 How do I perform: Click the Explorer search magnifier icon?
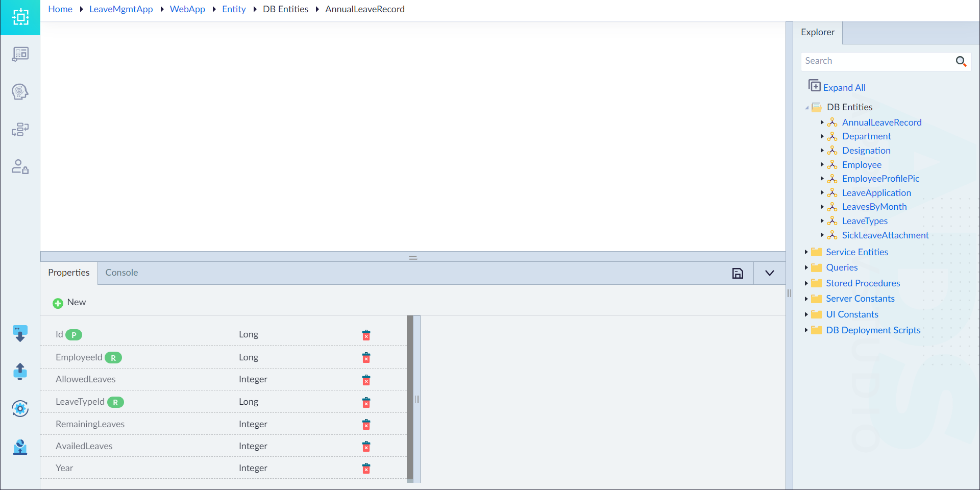[961, 61]
